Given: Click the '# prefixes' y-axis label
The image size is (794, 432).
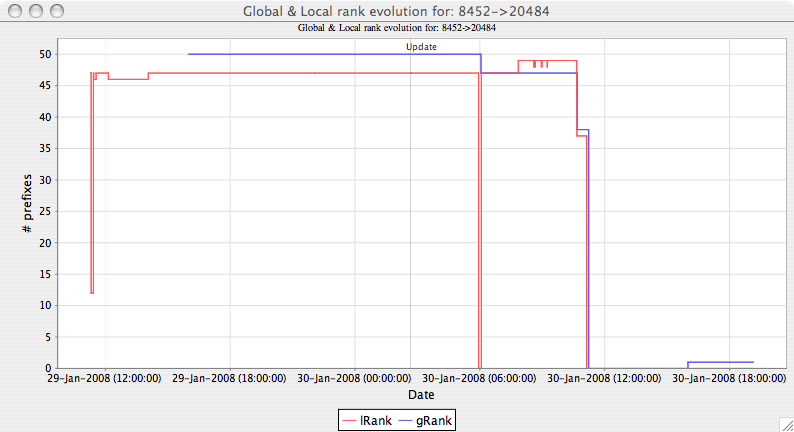Looking at the screenshot, I should tap(28, 203).
